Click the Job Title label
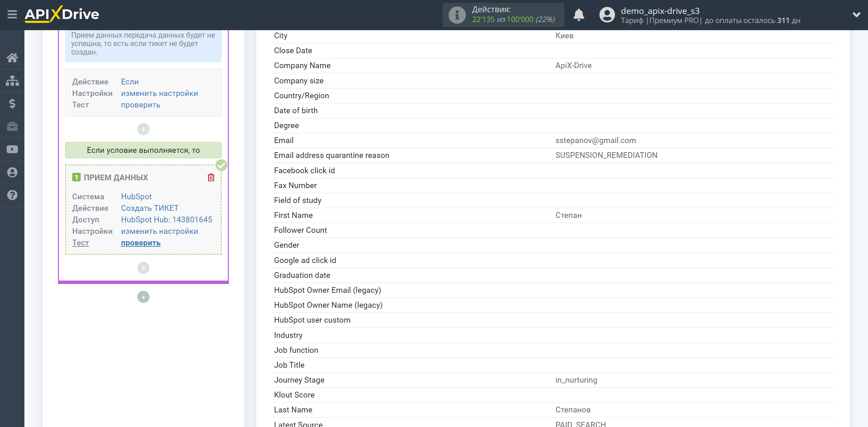Viewport: 868px width, 427px height. click(289, 365)
